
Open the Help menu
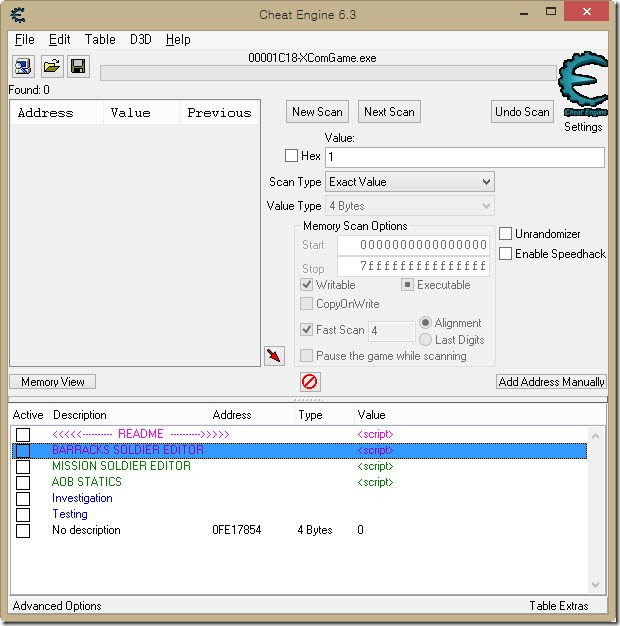click(x=178, y=40)
